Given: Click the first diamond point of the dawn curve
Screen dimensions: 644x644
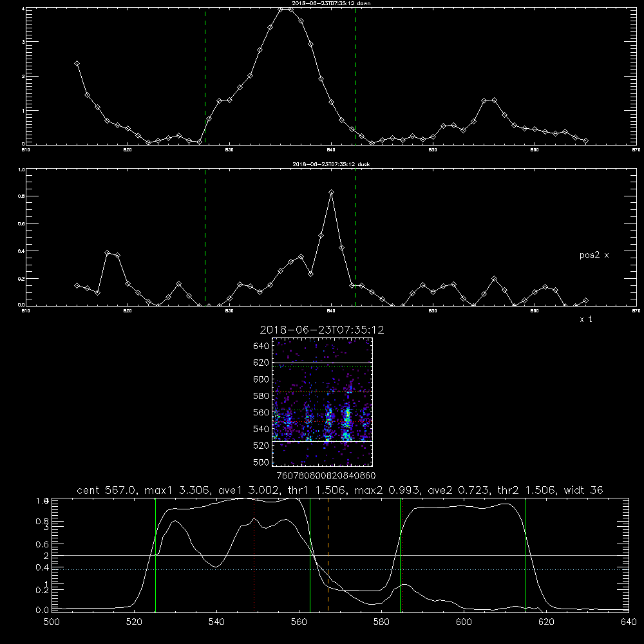Looking at the screenshot, I should pos(77,64).
